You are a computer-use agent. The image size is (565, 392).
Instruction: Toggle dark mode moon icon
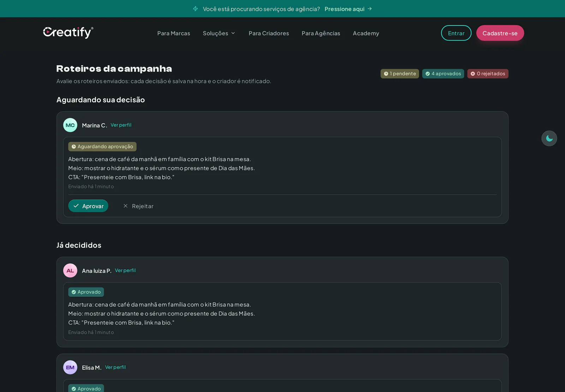(x=549, y=138)
